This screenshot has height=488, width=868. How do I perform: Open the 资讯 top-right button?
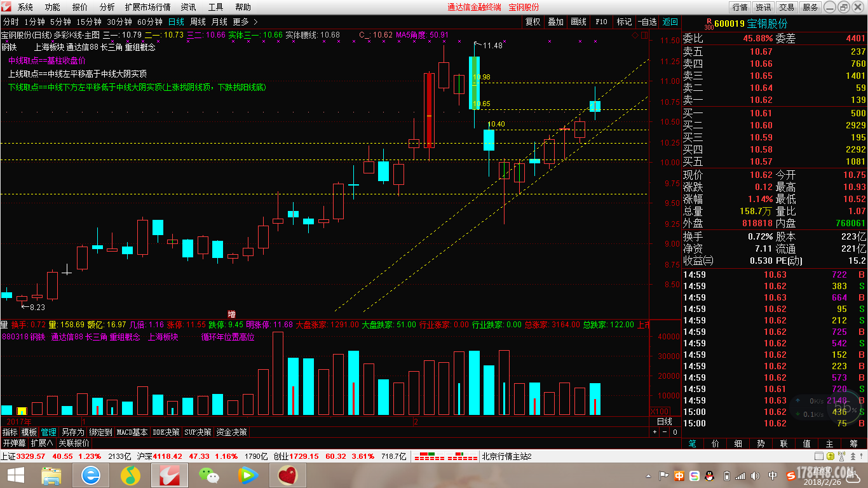(x=763, y=8)
